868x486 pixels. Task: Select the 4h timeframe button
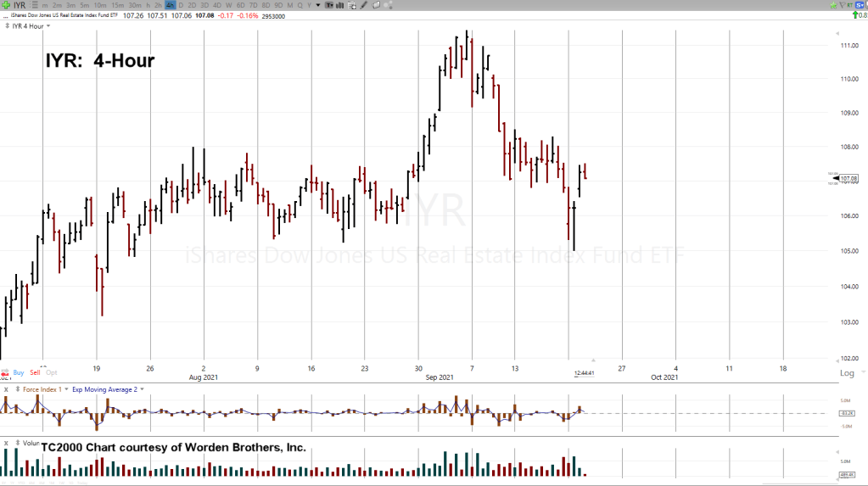171,5
